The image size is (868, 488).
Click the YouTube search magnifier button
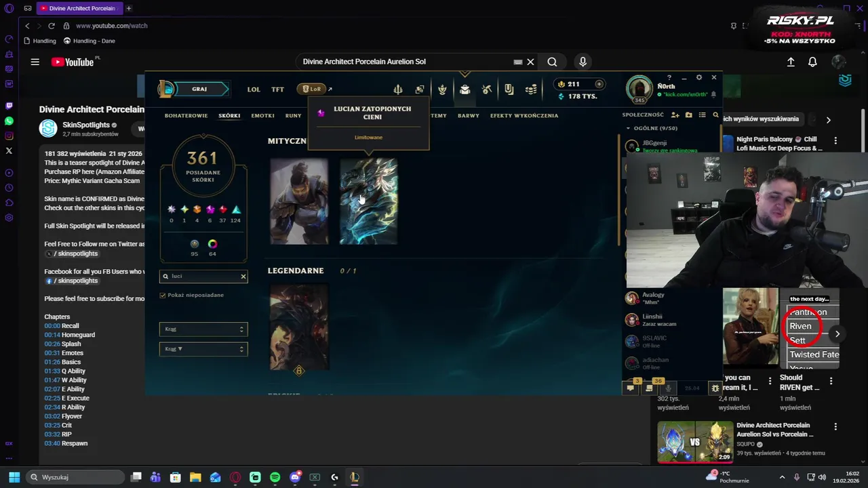tap(552, 62)
